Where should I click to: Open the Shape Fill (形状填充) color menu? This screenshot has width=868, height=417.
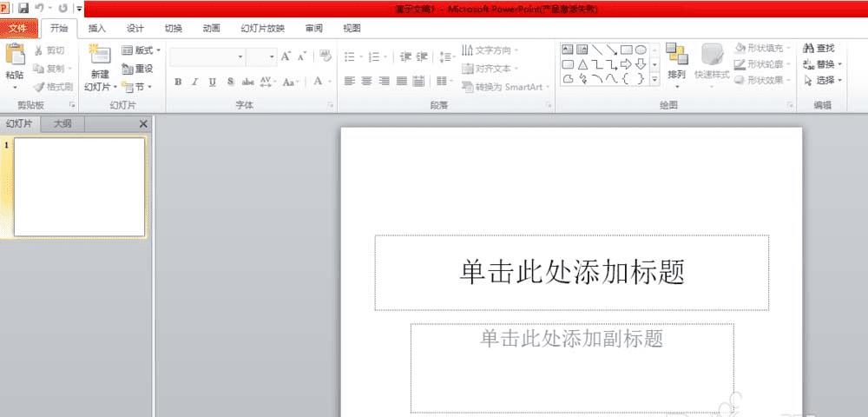tap(763, 48)
